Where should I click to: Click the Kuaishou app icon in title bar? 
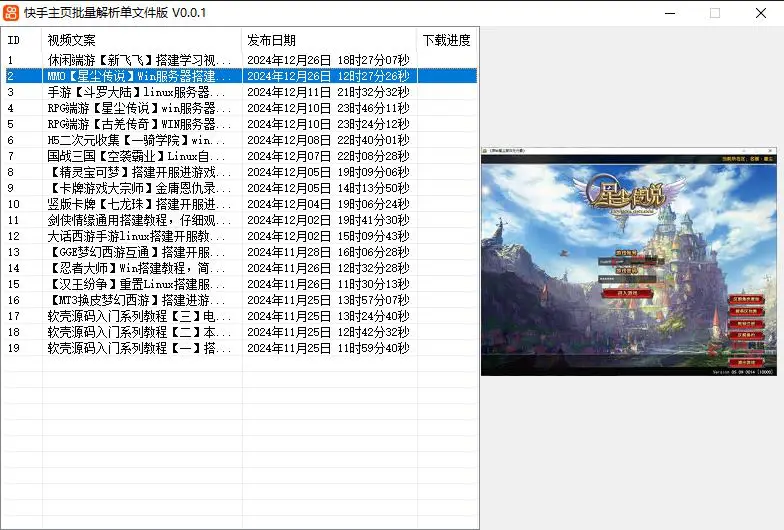click(10, 12)
